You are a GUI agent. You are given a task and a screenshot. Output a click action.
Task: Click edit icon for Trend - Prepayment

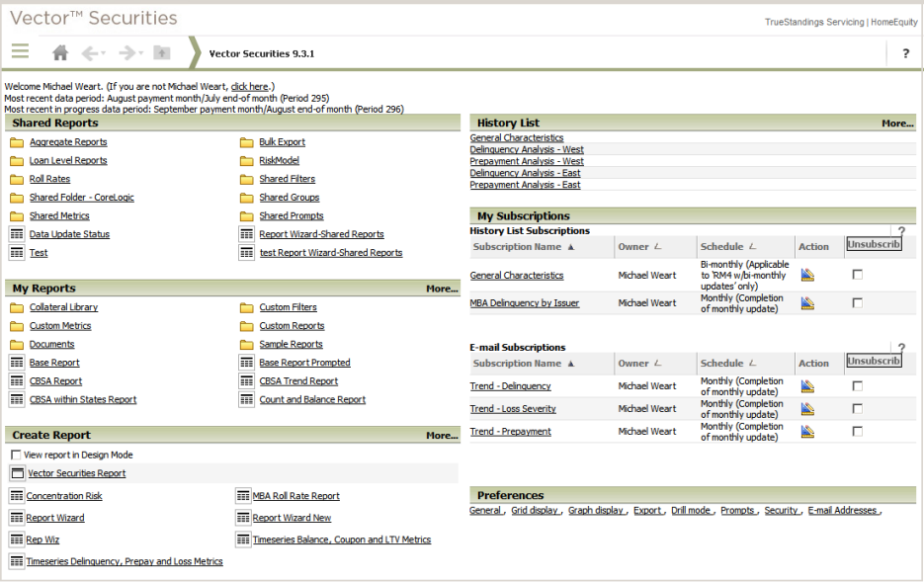pos(807,431)
